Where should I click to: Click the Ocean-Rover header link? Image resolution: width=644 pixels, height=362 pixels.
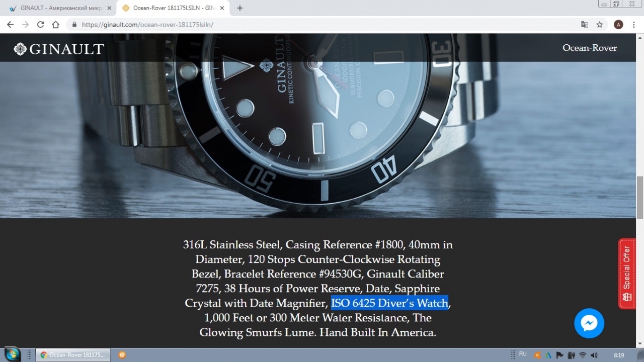590,48
